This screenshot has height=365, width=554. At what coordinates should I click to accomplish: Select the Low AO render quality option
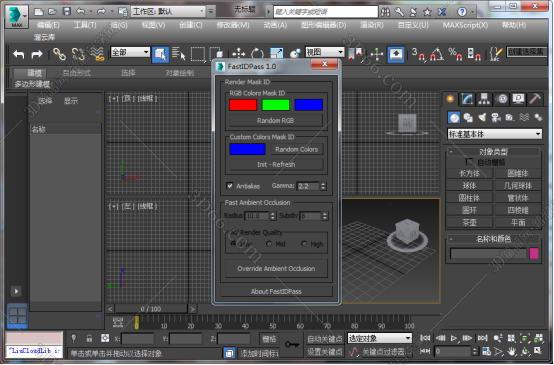[x=233, y=243]
